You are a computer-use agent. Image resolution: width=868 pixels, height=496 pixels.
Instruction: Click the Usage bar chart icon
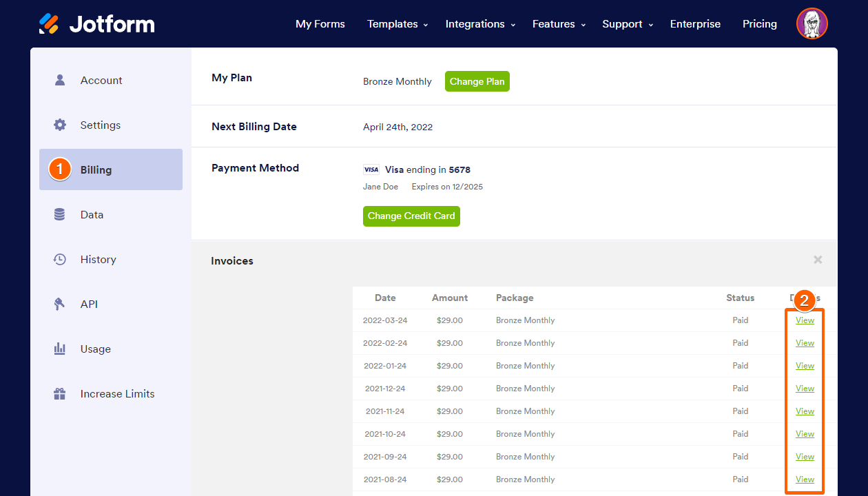pos(60,349)
